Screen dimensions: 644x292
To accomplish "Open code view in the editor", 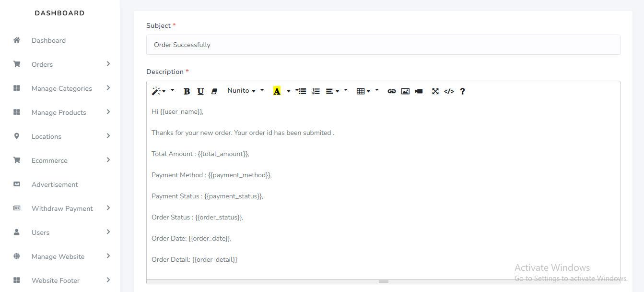I will pyautogui.click(x=449, y=91).
